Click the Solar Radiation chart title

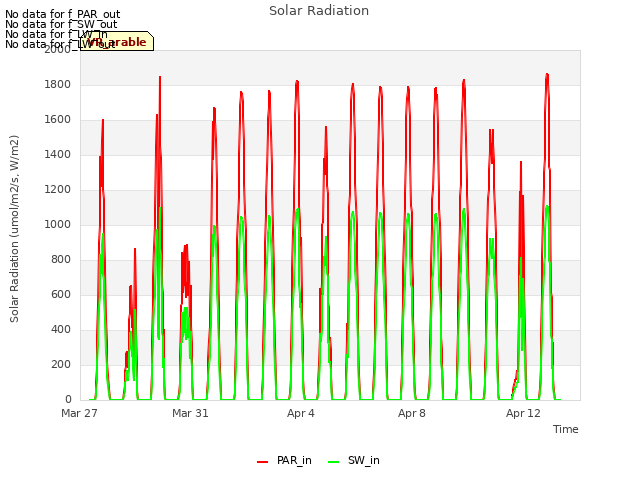pos(319,11)
